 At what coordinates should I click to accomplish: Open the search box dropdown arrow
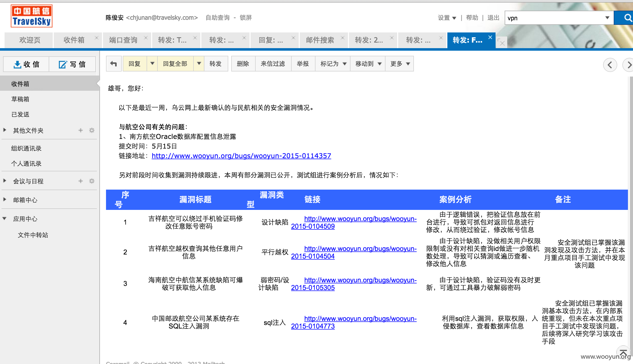(x=607, y=18)
